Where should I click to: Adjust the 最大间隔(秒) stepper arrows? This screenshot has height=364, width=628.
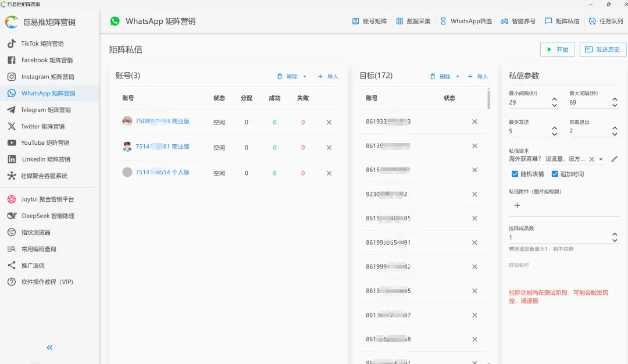615,102
